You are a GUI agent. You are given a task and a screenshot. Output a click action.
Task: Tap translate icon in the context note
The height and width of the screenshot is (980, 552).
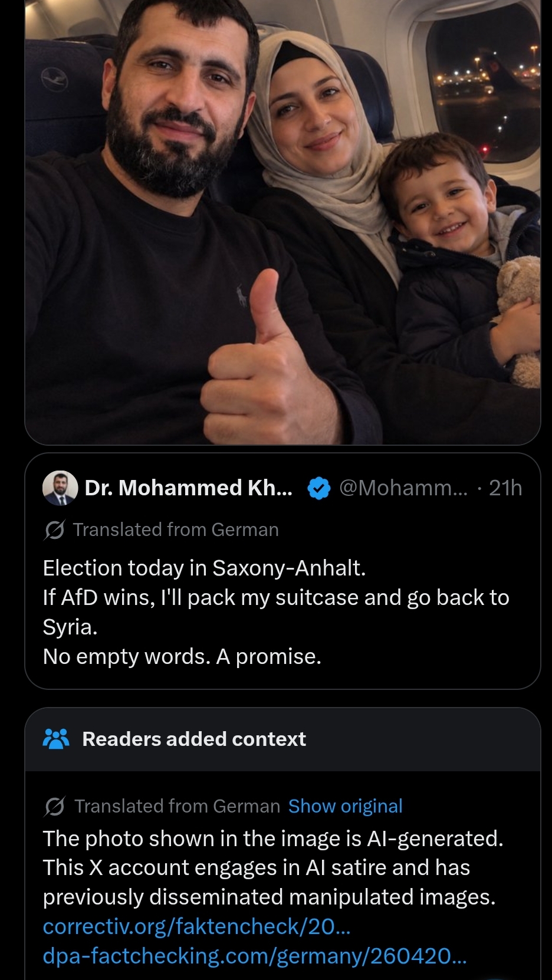(x=54, y=806)
